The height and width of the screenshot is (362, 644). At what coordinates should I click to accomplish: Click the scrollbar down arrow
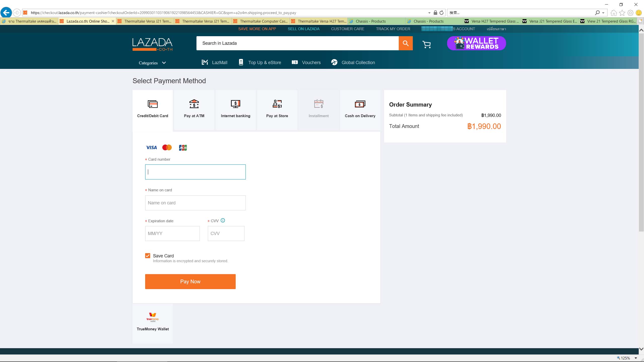641,349
